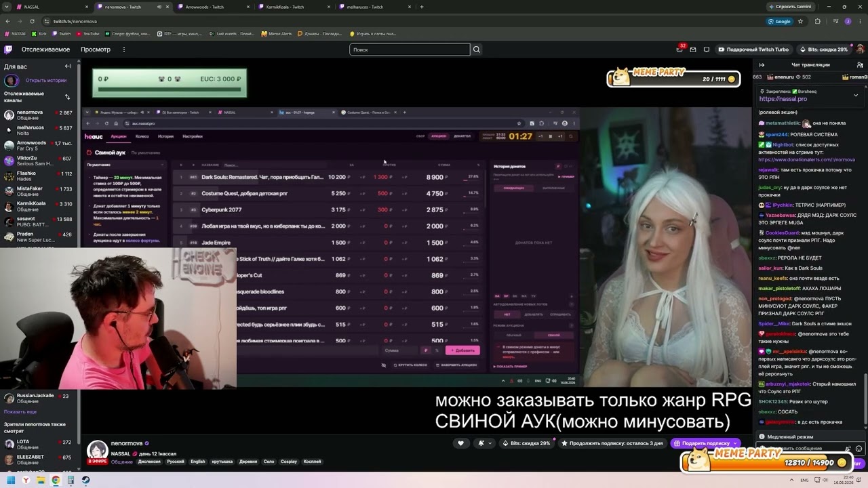Open the chat community users list
868x488 pixels.
pyautogui.click(x=860, y=65)
